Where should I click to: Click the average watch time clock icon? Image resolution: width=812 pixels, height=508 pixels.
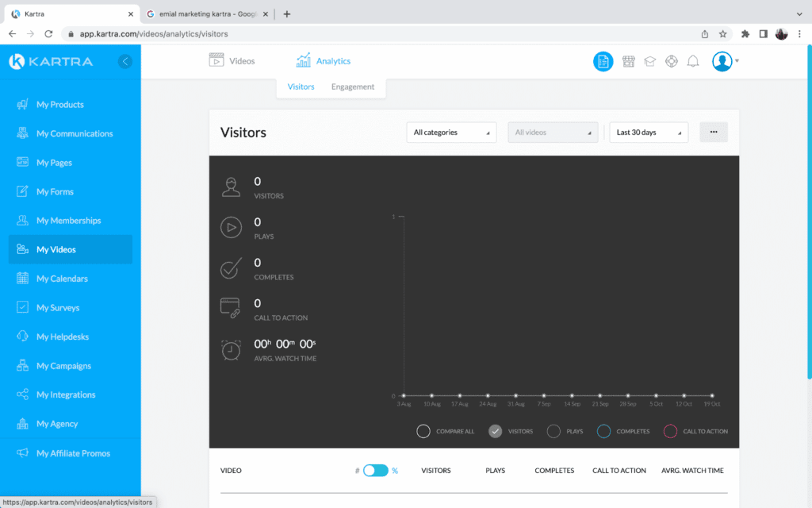231,349
